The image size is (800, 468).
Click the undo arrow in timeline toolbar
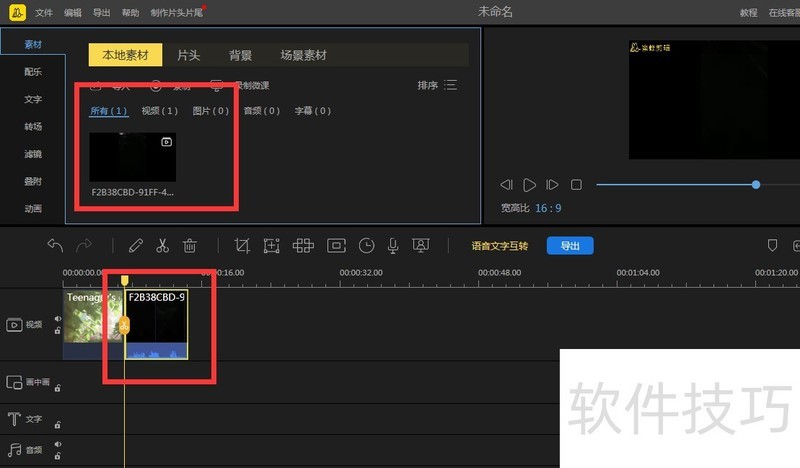pyautogui.click(x=55, y=245)
